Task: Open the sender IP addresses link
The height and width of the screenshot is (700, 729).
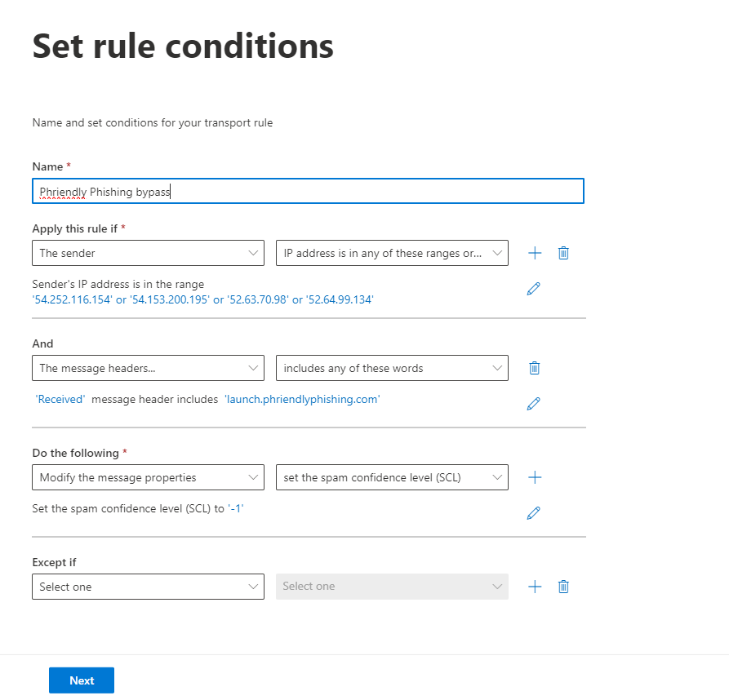Action: [x=202, y=299]
